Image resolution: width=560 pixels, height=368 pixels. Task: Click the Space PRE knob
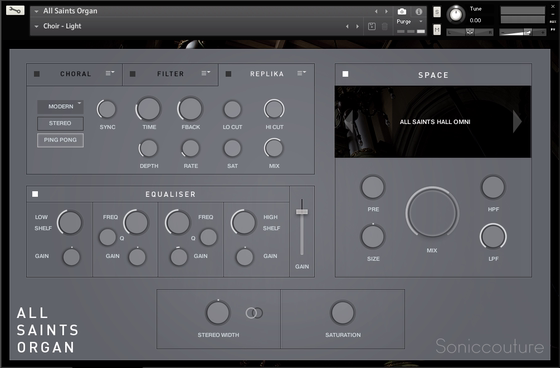(x=372, y=187)
